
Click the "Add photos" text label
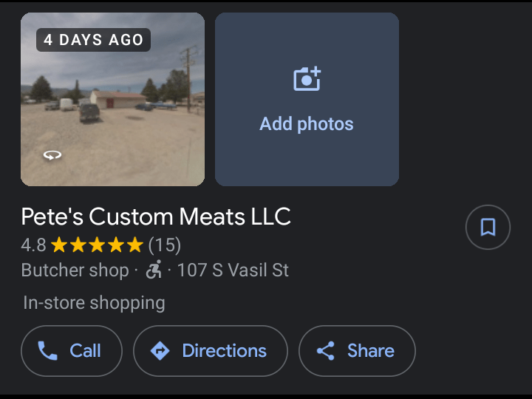(307, 124)
